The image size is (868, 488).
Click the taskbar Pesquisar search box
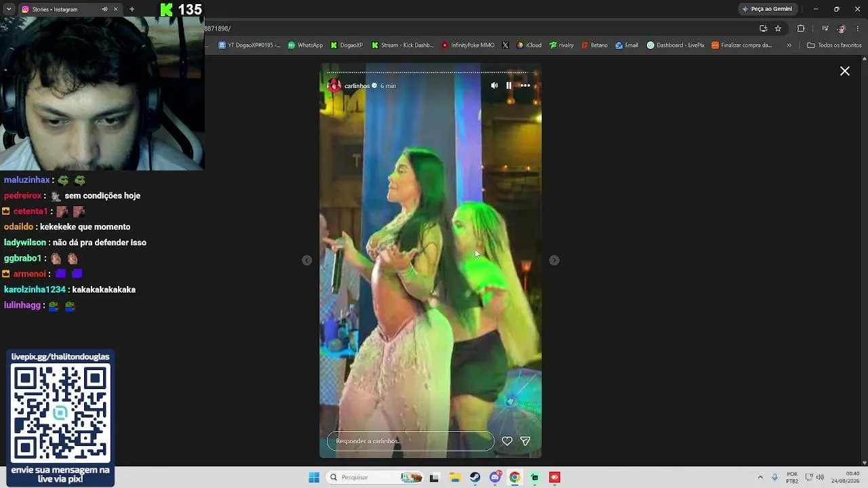coord(375,477)
